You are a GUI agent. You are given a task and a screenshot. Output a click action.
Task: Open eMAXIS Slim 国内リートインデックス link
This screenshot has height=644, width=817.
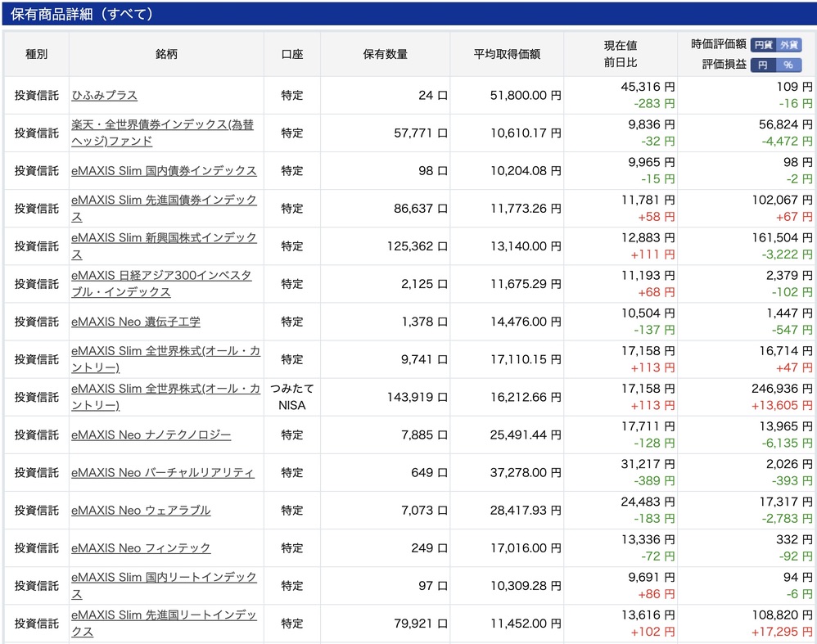point(164,585)
